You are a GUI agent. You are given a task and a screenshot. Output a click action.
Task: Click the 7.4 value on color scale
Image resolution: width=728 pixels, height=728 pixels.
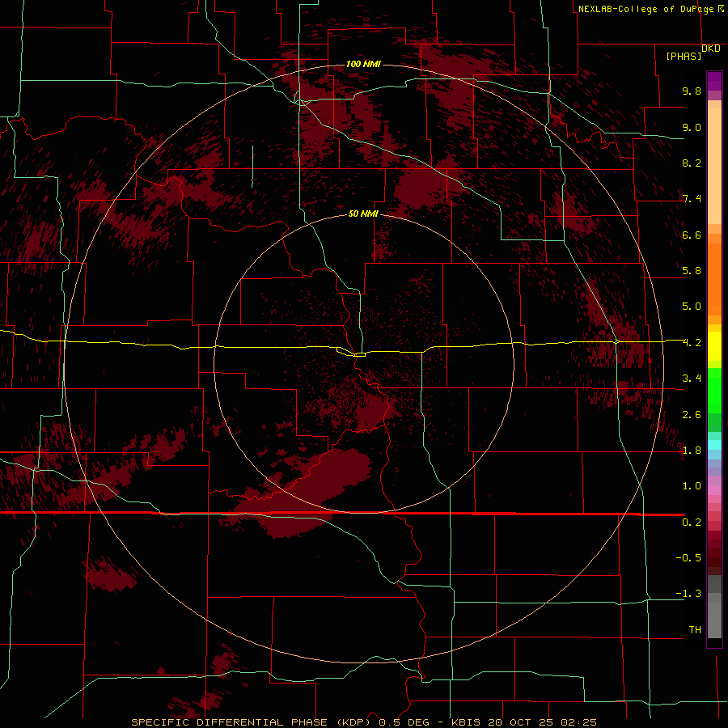pyautogui.click(x=692, y=199)
